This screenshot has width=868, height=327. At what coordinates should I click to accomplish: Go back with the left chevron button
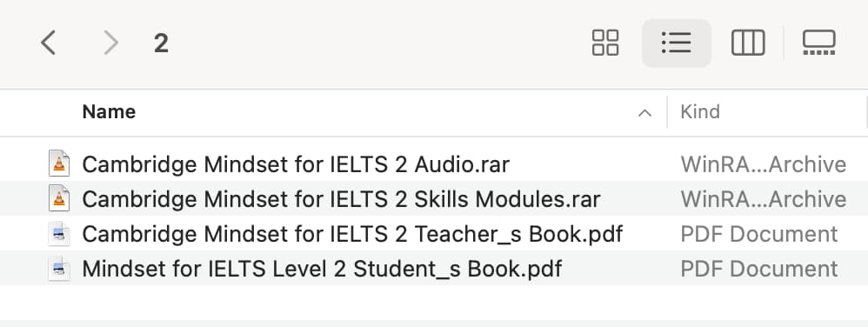point(48,43)
